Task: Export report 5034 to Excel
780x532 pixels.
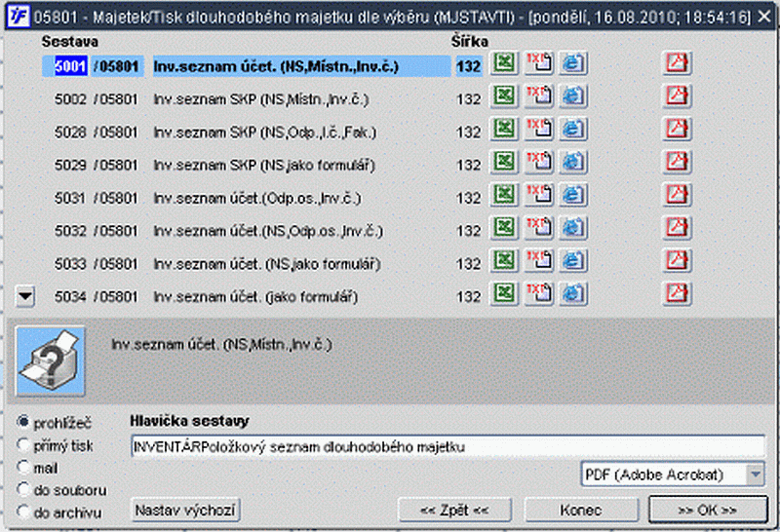Action: pyautogui.click(x=504, y=293)
